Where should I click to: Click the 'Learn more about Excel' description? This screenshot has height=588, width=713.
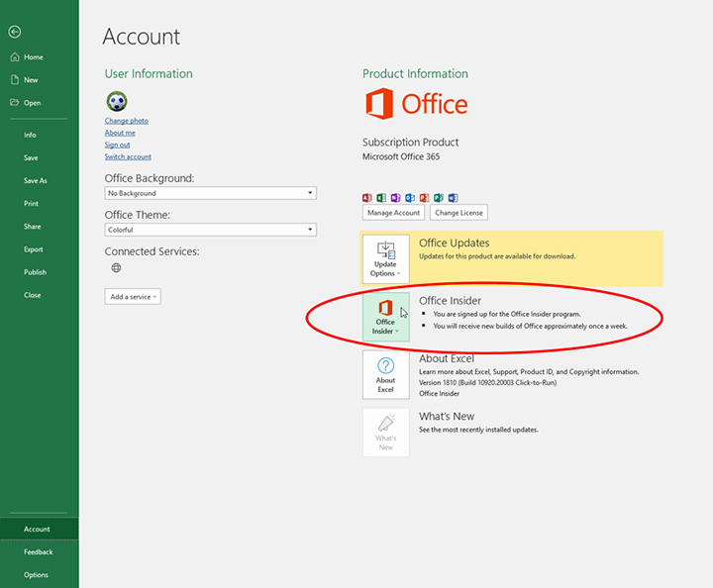529,371
